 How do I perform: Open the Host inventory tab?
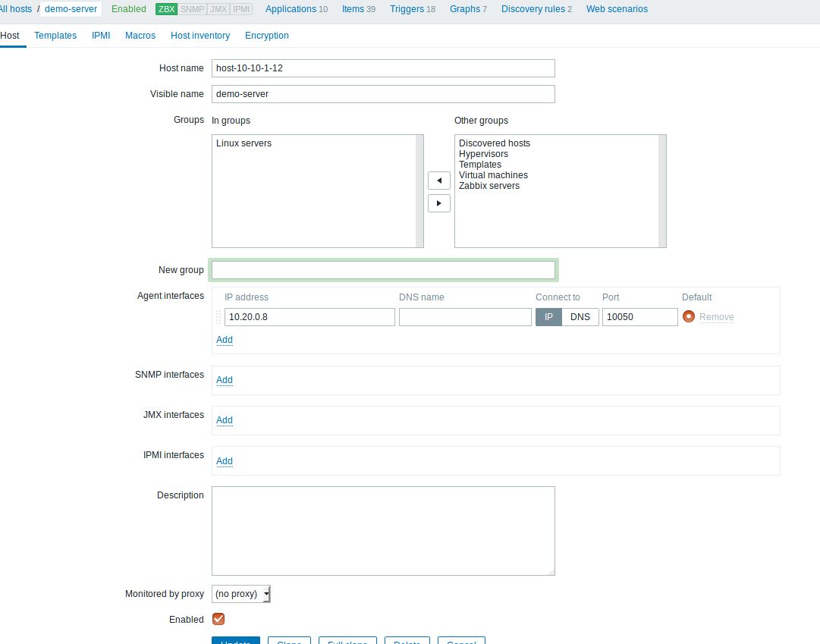pos(200,36)
